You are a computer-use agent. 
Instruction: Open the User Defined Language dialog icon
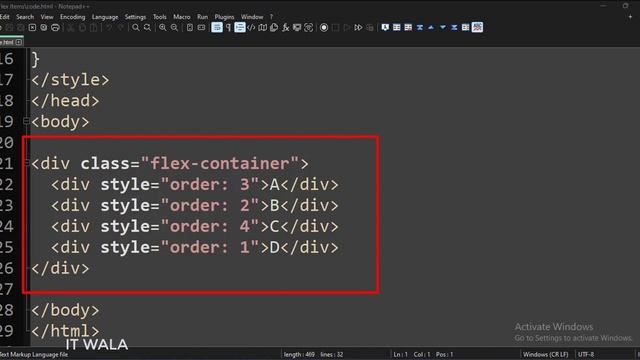pos(251,27)
